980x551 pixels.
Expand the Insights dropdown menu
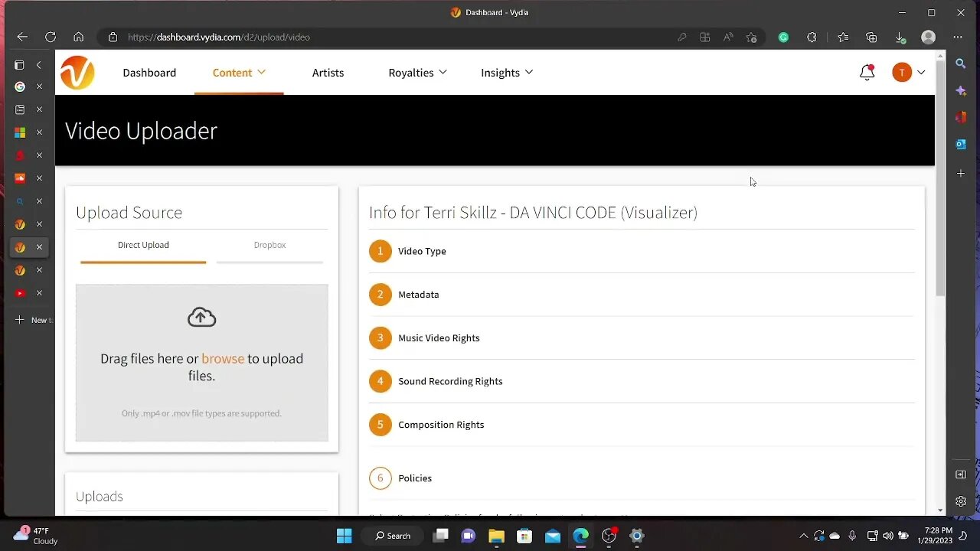(507, 73)
